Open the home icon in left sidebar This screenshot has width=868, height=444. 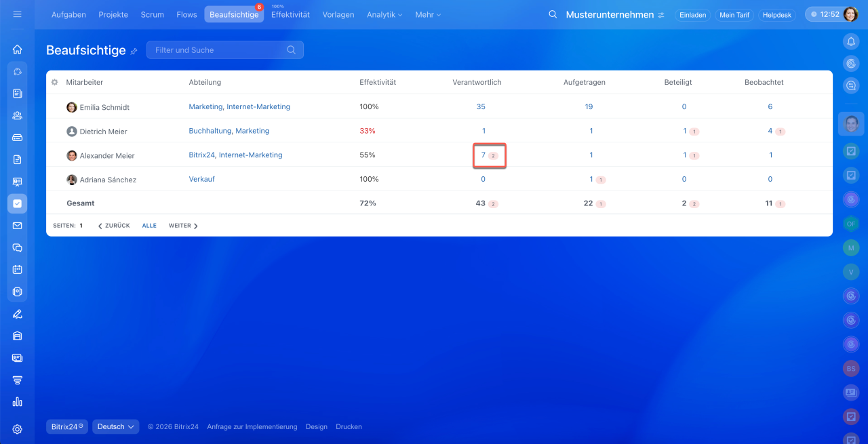click(17, 49)
